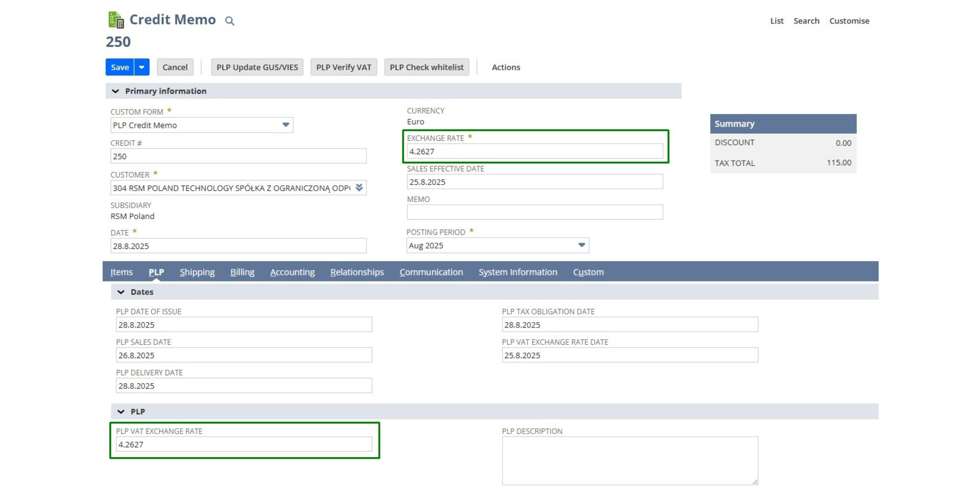Viewport: 980px width, 490px height.
Task: Collapse the Primary information section
Action: point(115,91)
